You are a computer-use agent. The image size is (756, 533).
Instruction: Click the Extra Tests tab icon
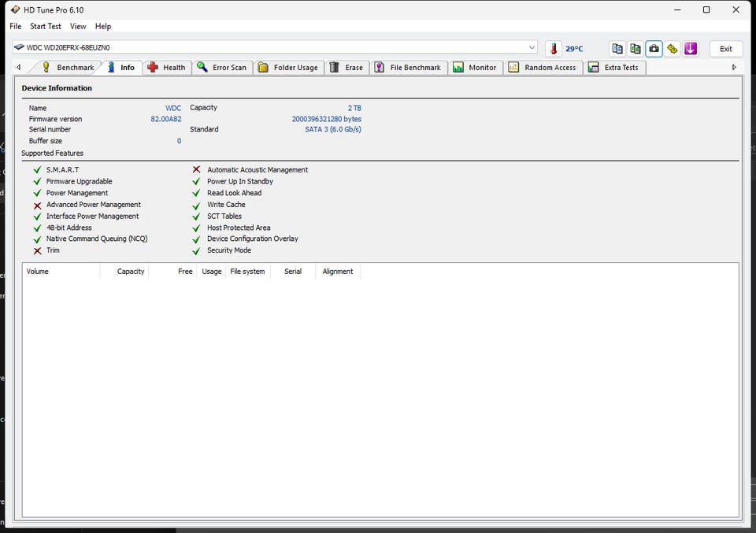pos(594,68)
